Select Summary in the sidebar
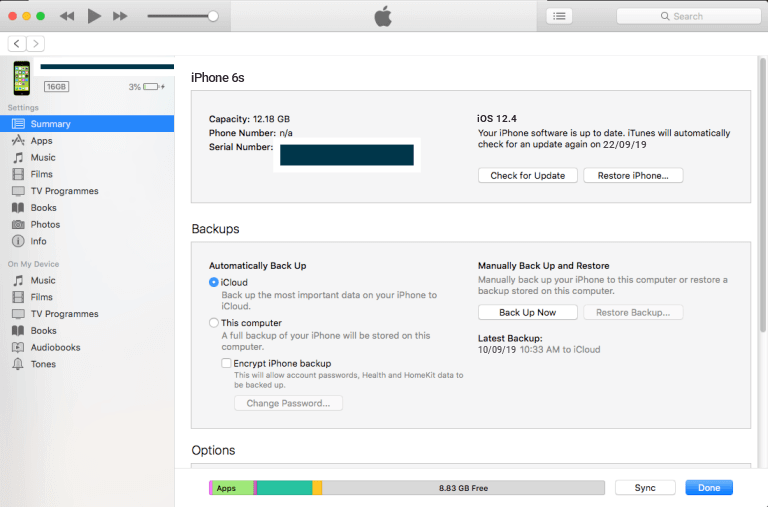Screen dimensions: 768x507 87,124
